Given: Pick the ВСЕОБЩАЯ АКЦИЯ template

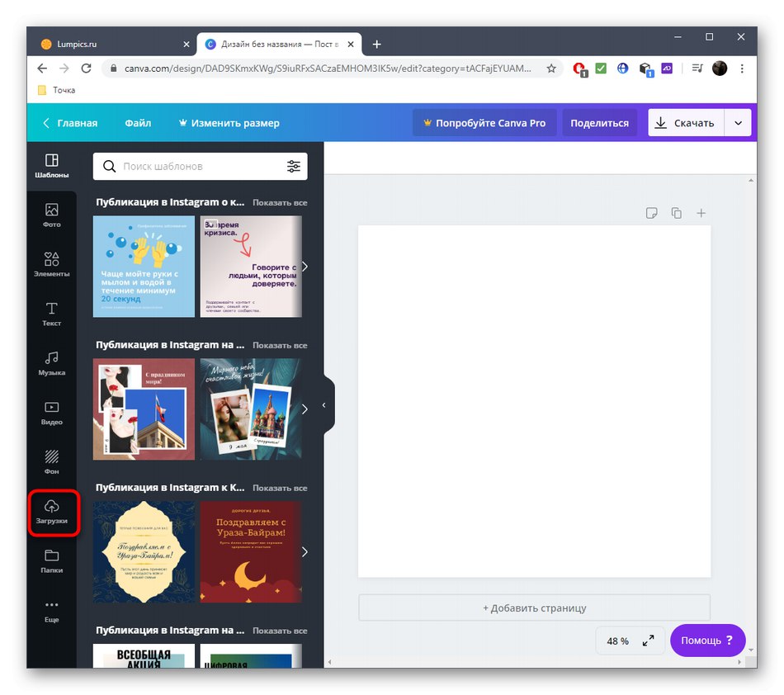Looking at the screenshot, I should tap(144, 656).
